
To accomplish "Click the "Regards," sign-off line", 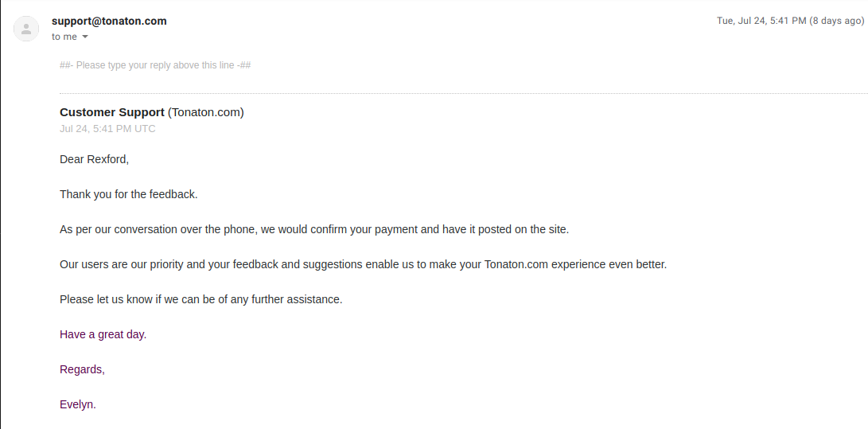I will click(82, 369).
